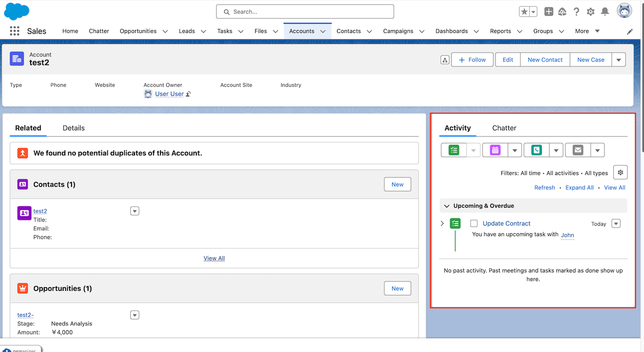Click the green New Task icon

[x=454, y=150]
